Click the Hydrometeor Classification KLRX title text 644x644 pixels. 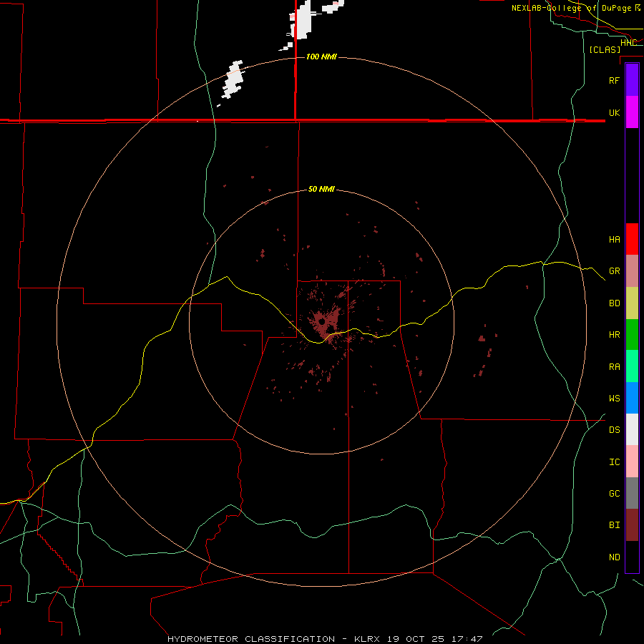(x=325, y=639)
